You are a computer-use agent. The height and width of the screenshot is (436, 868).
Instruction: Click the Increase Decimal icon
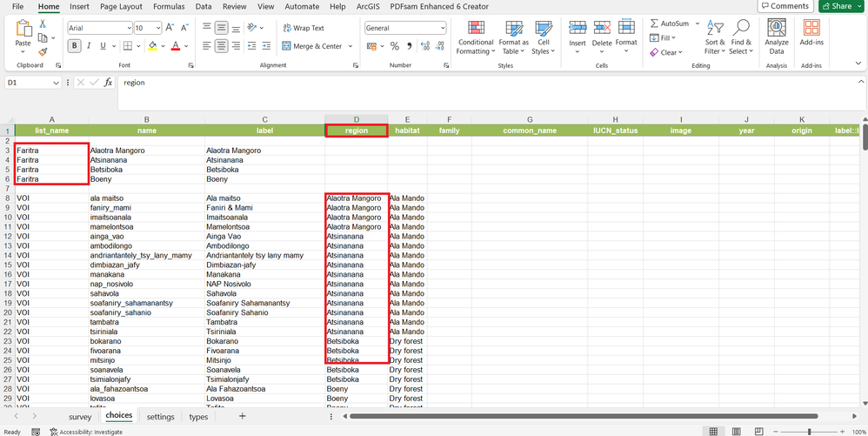[425, 46]
